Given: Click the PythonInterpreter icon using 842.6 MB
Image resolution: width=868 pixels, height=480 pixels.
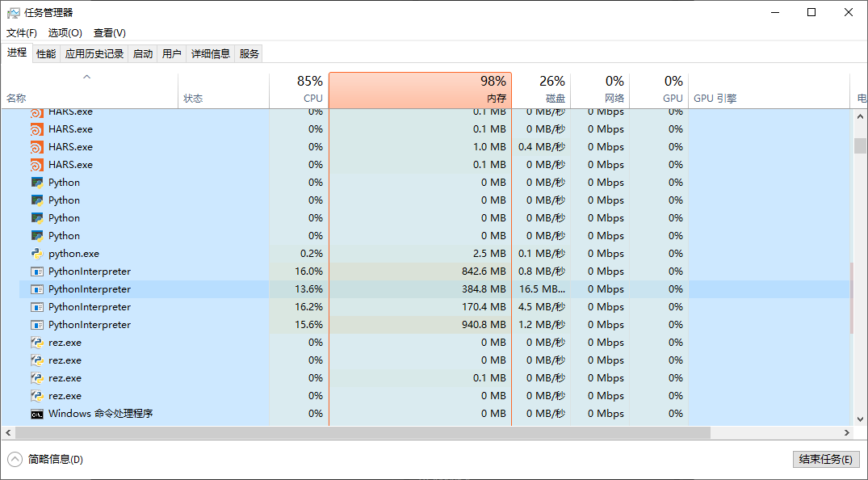Looking at the screenshot, I should [37, 272].
